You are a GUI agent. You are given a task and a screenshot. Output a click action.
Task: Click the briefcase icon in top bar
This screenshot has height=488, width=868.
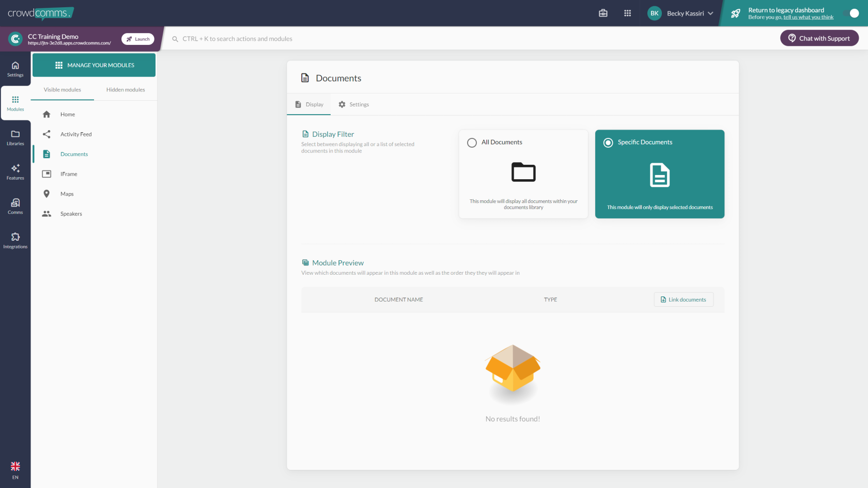click(x=603, y=13)
